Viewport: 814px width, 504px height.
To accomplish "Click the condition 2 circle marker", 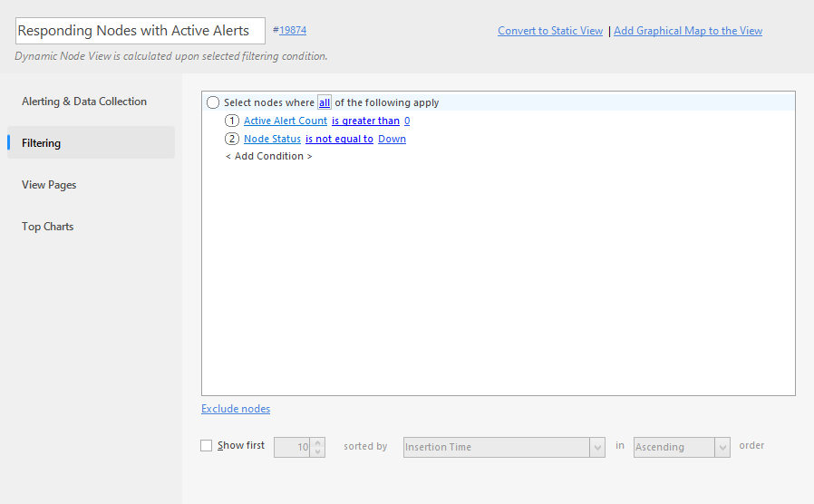I will pos(231,139).
